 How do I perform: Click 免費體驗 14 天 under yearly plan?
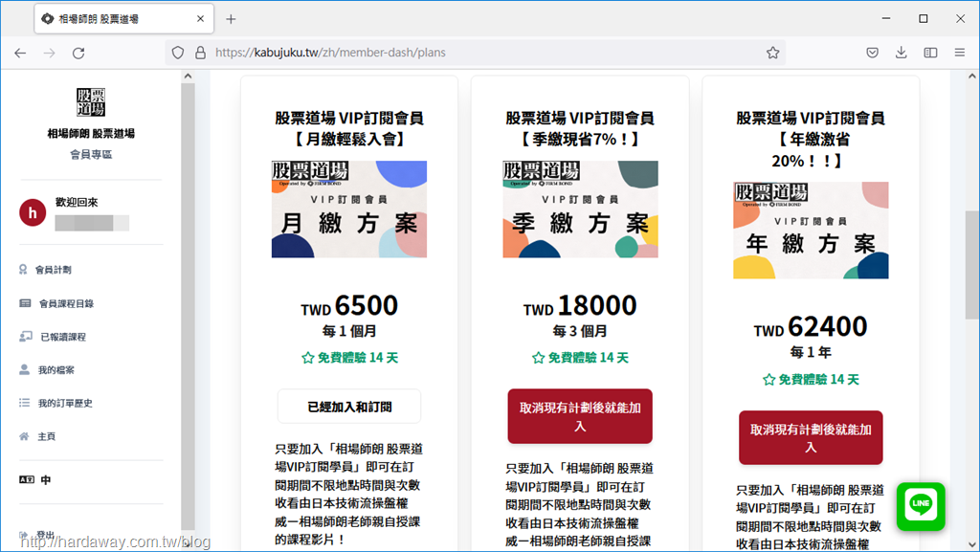(x=811, y=380)
